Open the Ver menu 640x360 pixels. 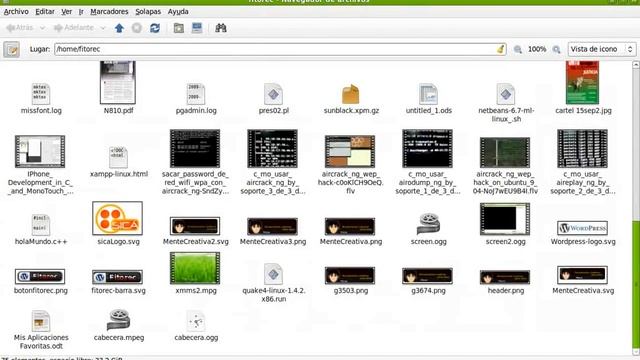(67, 11)
